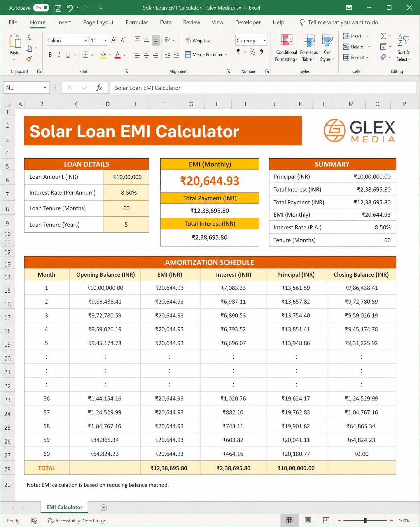The height and width of the screenshot is (527, 420).
Task: Click the Paste clipboard icon
Action: [x=15, y=41]
